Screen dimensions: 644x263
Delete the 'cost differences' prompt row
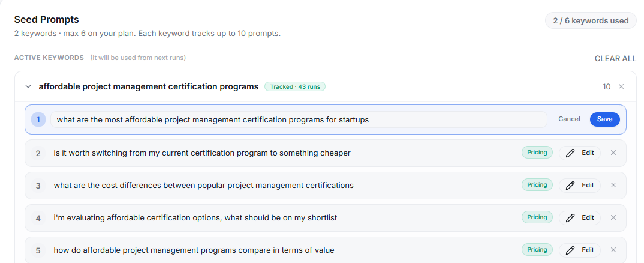pos(613,185)
